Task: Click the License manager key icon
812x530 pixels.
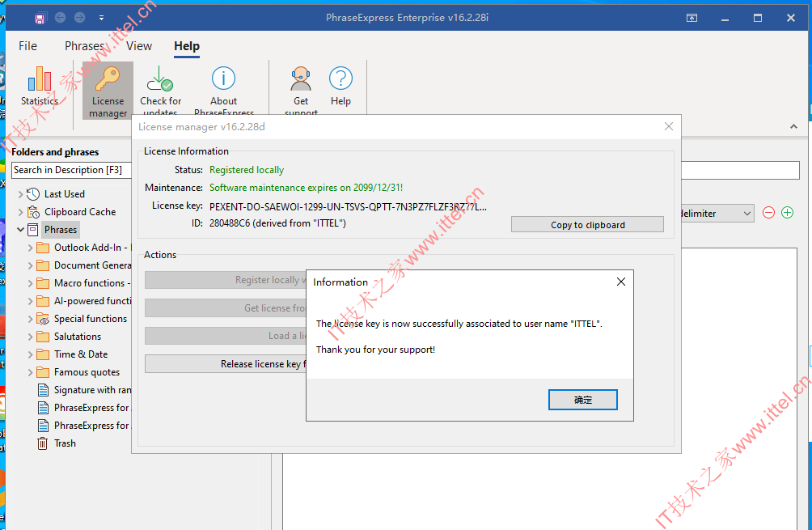Action: 108,78
